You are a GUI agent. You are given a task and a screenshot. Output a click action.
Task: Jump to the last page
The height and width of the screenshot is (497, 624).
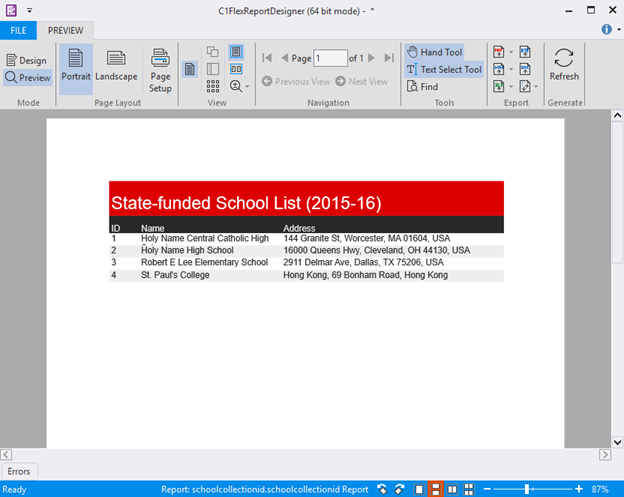point(389,58)
